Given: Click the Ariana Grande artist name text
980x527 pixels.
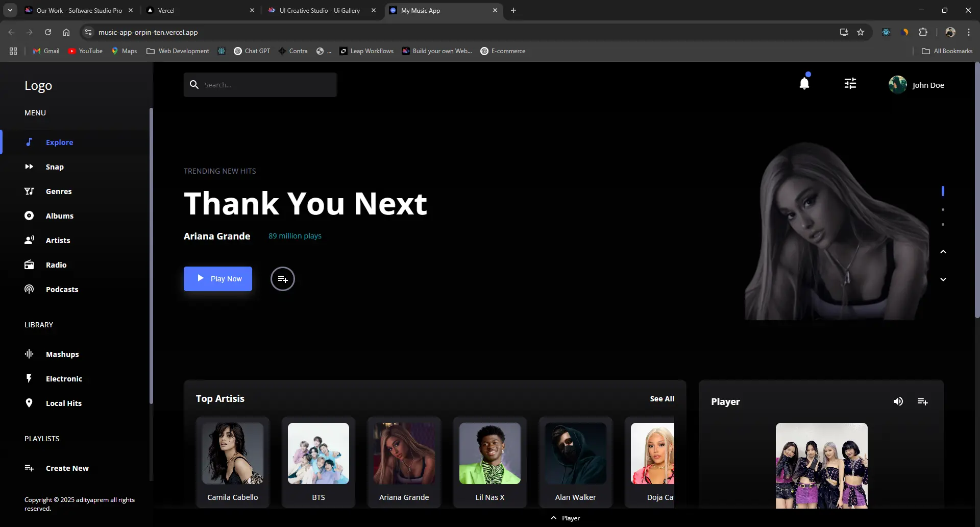Looking at the screenshot, I should point(217,236).
